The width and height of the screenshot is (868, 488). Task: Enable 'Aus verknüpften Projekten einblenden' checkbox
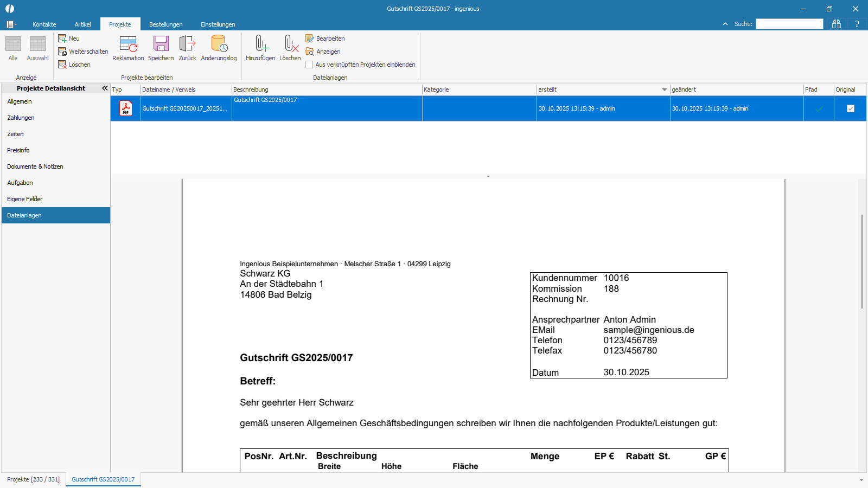point(309,65)
